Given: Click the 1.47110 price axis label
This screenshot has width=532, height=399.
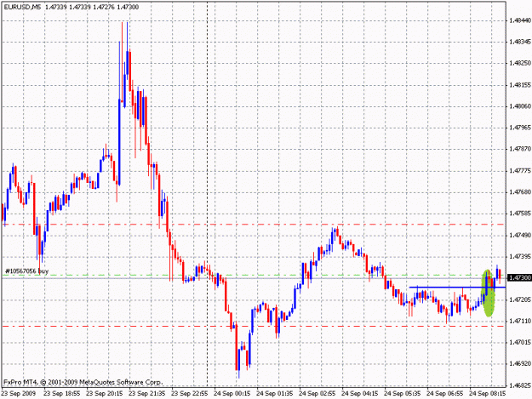Looking at the screenshot, I should [520, 321].
